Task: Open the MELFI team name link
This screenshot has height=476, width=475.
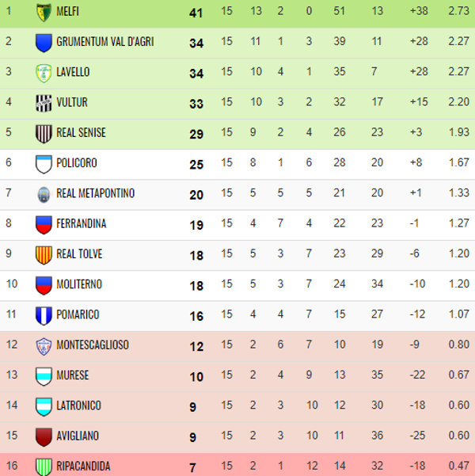Action: [67, 12]
